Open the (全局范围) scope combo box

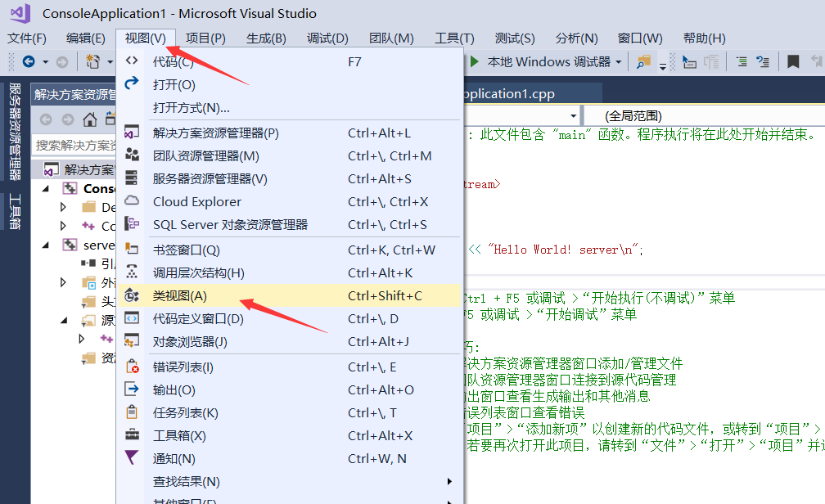click(705, 115)
